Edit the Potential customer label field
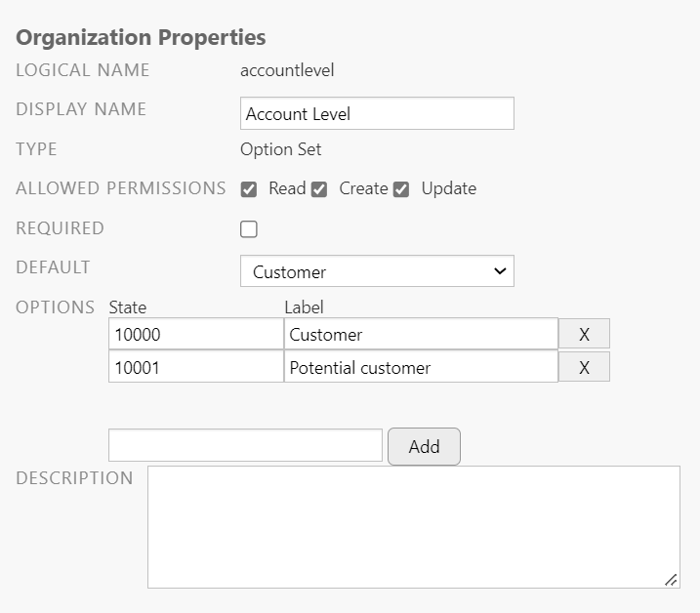This screenshot has height=613, width=700. point(421,367)
